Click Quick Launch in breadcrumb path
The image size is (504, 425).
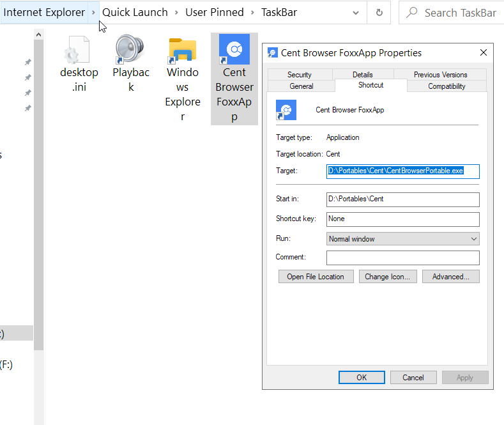click(x=135, y=13)
